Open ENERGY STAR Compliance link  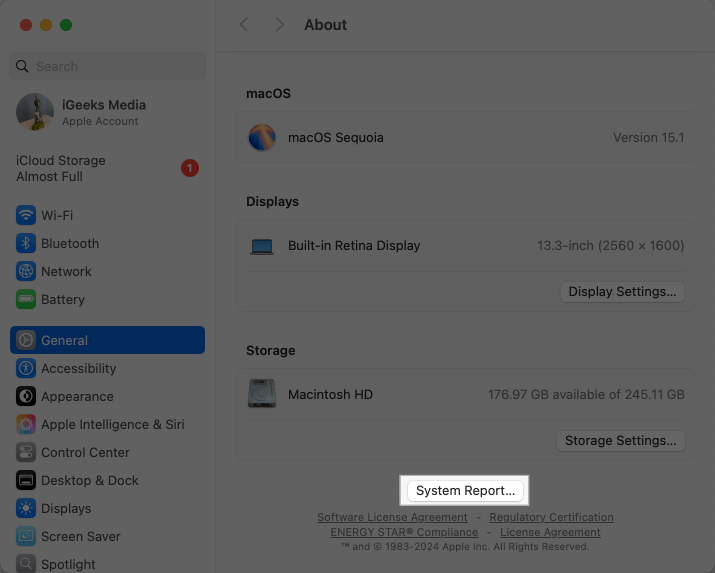[404, 532]
